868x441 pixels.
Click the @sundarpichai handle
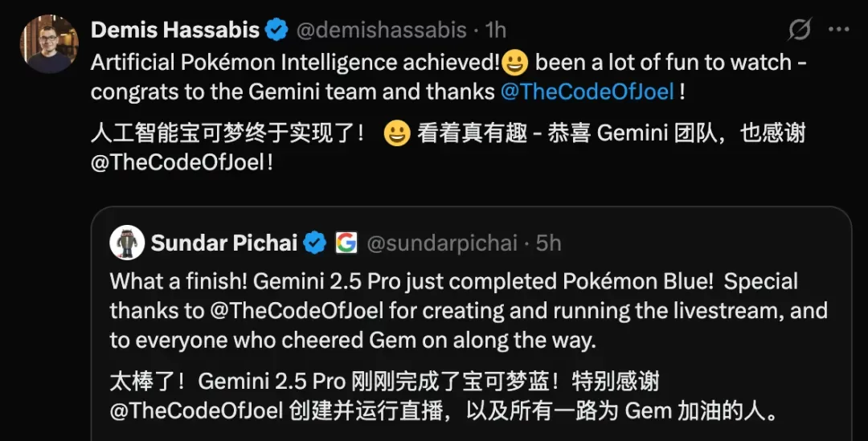[442, 243]
